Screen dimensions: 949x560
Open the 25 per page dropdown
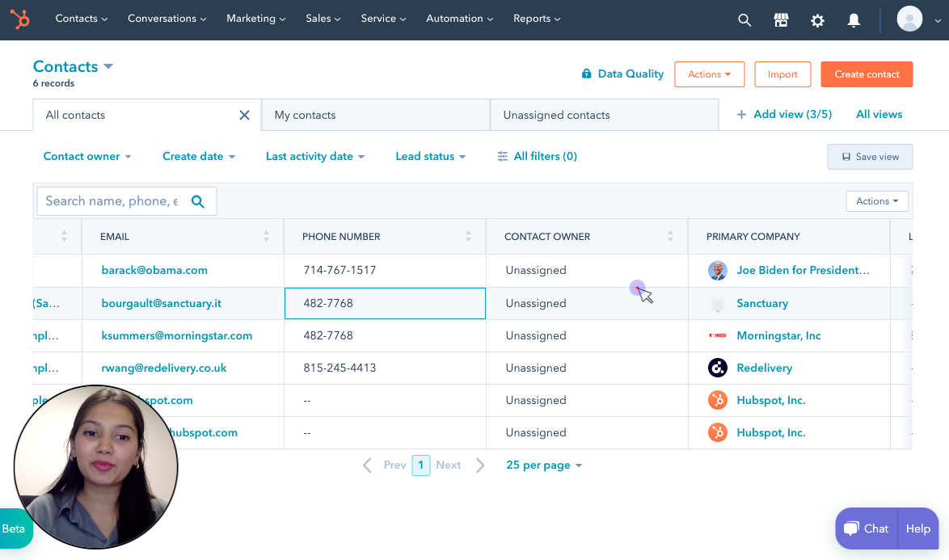point(544,465)
